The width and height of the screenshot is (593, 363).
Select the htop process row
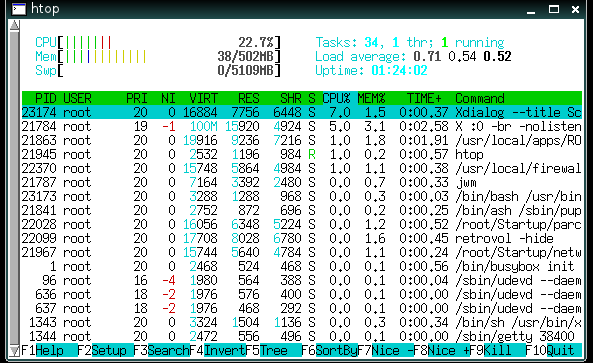point(301,154)
